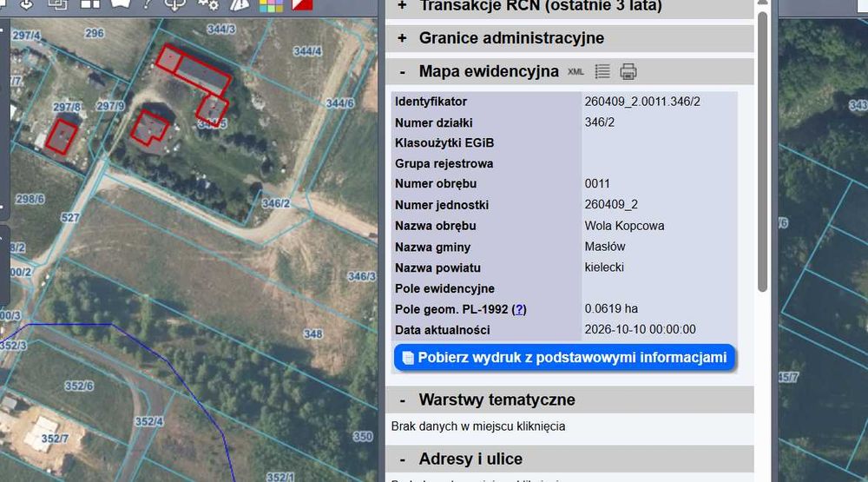Screen dimensions: 868x482
Task: Select the identifier value 260409_2.0011.346/2
Action: [642, 102]
